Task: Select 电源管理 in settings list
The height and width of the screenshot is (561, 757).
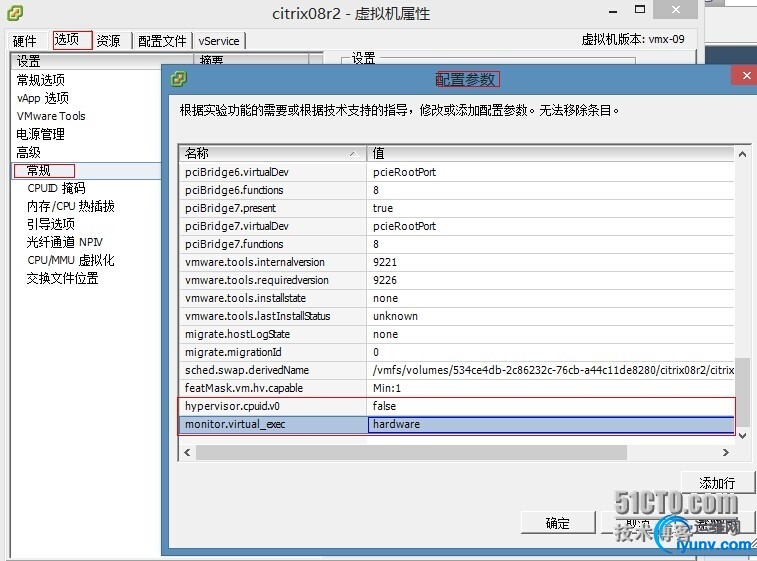Action: 41,134
